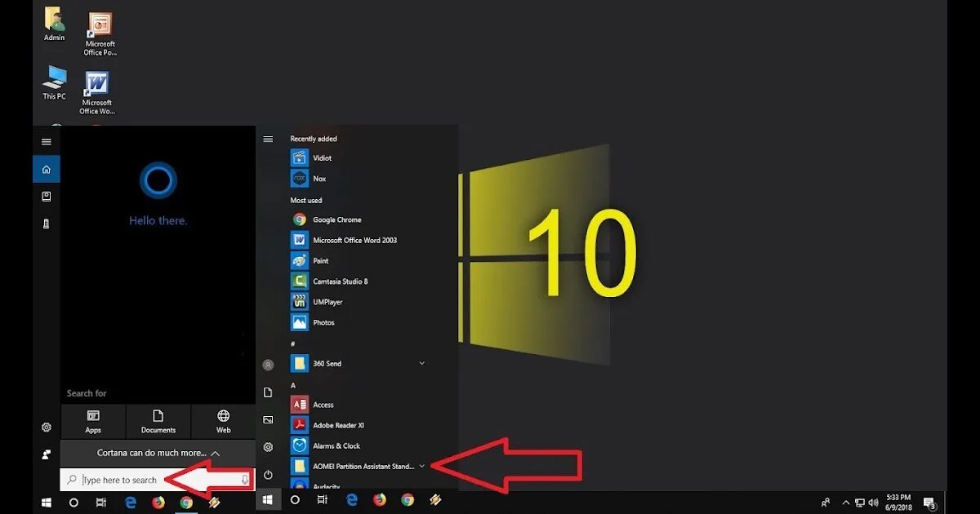Open Chrome in the taskbar under the app list

coord(408,500)
